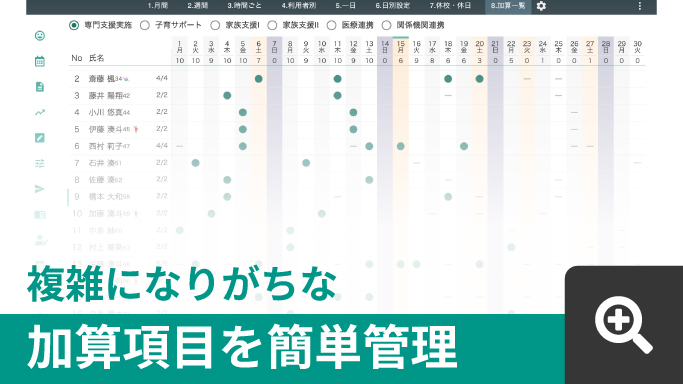Click name 藤井 陽翔42 in the list

pyautogui.click(x=109, y=95)
